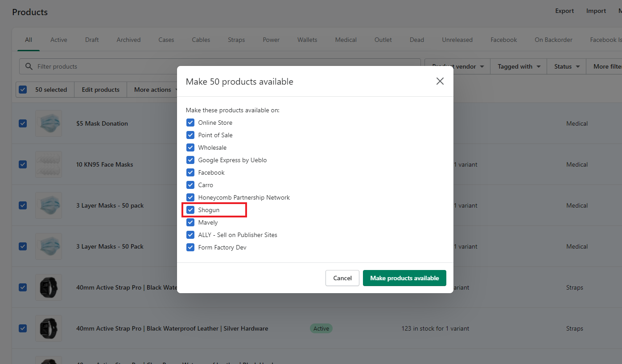Switch to the Cables tab
This screenshot has width=622, height=364.
click(x=201, y=40)
